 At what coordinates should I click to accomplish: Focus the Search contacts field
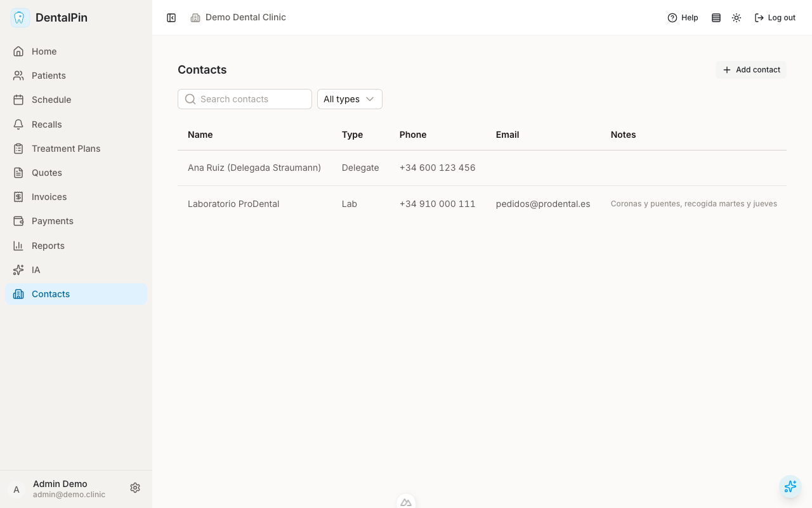pos(245,99)
